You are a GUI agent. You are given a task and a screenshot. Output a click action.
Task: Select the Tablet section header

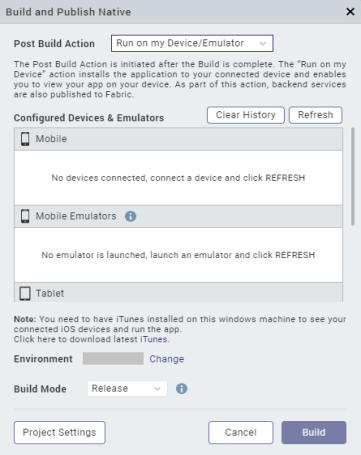178,293
